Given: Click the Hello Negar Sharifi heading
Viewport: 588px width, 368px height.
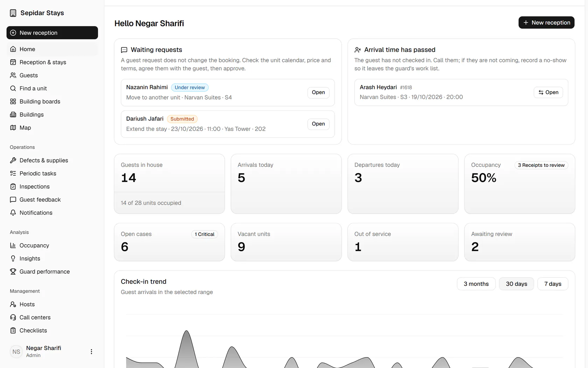Looking at the screenshot, I should click(149, 23).
